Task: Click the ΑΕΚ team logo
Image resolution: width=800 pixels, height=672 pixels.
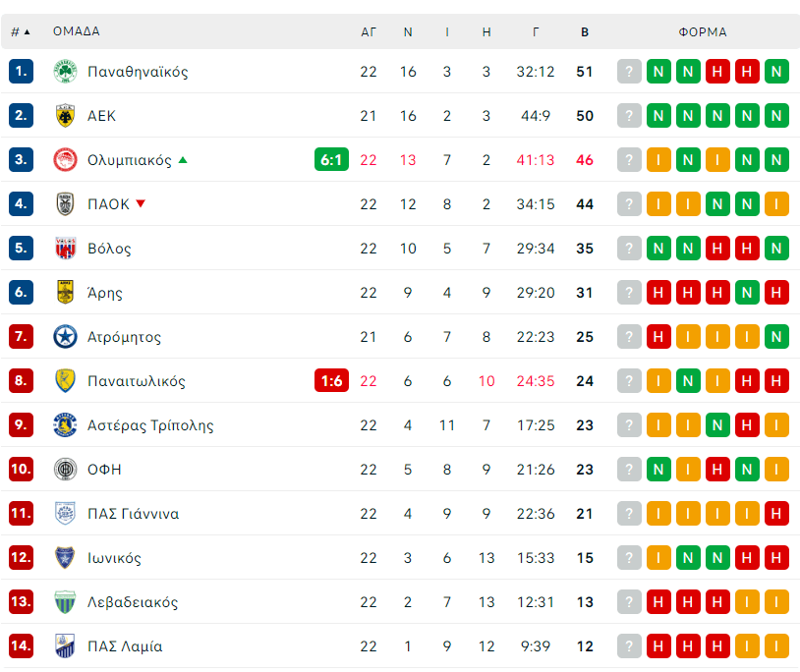Action: [x=65, y=116]
